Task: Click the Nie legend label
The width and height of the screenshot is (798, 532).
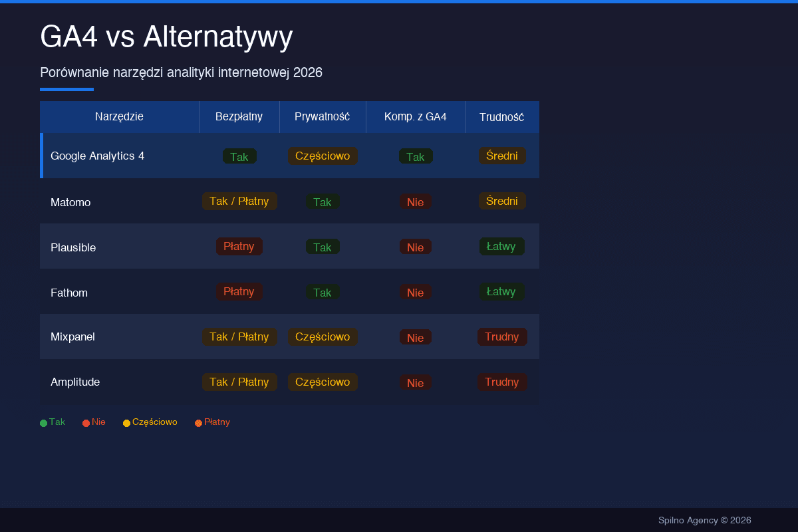Action: point(98,422)
